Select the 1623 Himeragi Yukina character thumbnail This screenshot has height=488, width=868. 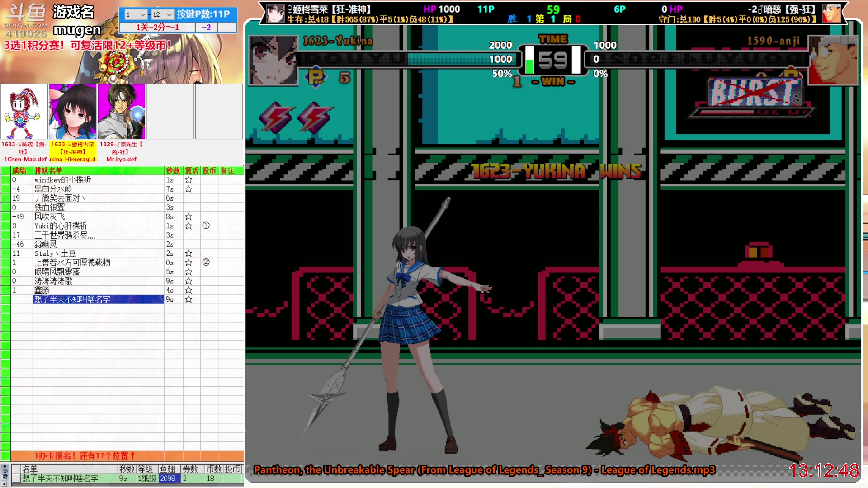(73, 112)
